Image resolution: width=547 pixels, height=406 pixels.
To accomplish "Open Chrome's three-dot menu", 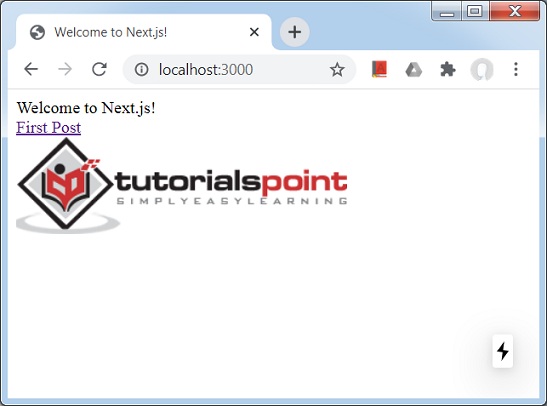I will pos(516,69).
